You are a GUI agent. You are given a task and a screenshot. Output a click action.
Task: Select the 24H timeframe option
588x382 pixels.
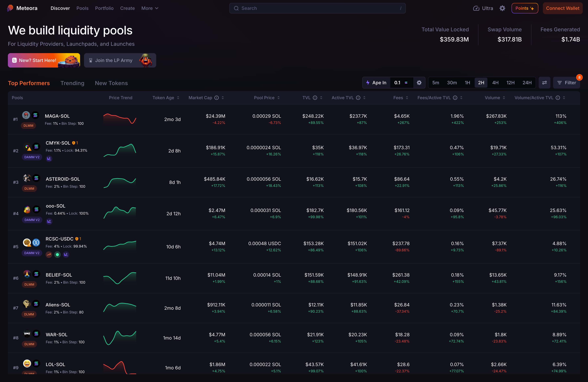click(x=527, y=83)
